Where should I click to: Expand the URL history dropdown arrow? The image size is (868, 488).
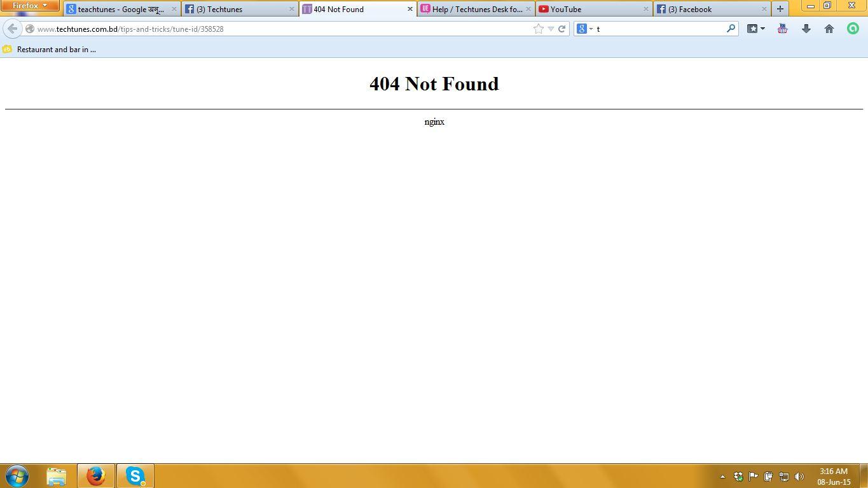coord(551,29)
